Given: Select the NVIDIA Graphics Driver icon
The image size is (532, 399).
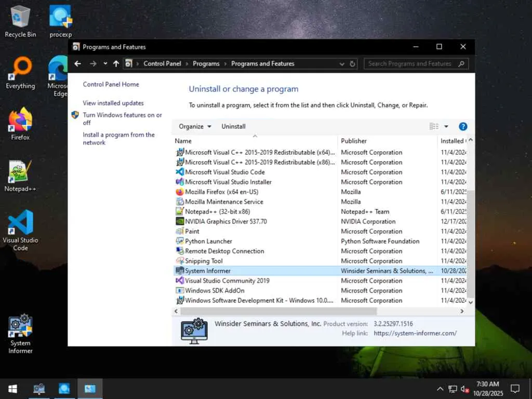Looking at the screenshot, I should (179, 221).
